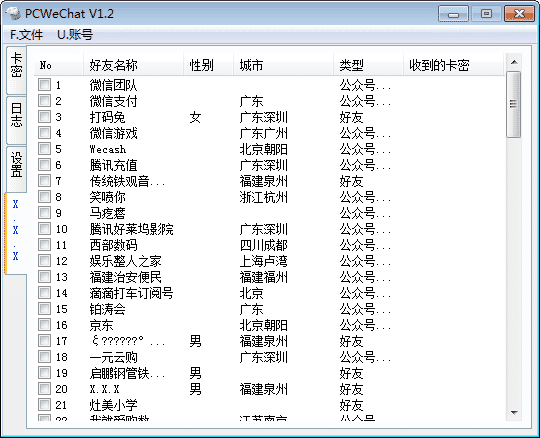Open the 设置 side tab

point(16,169)
